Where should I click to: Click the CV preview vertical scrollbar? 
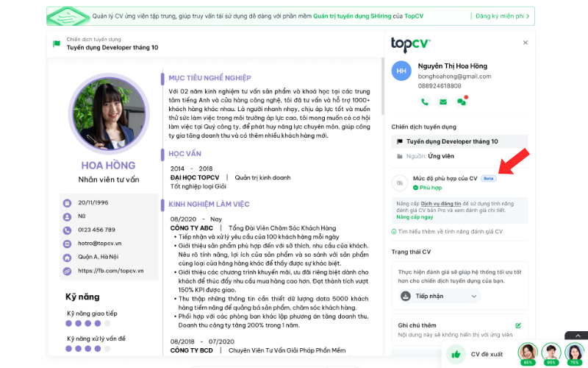383,86
